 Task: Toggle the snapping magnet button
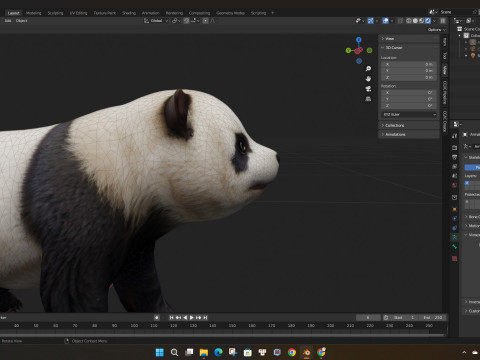click(x=186, y=21)
